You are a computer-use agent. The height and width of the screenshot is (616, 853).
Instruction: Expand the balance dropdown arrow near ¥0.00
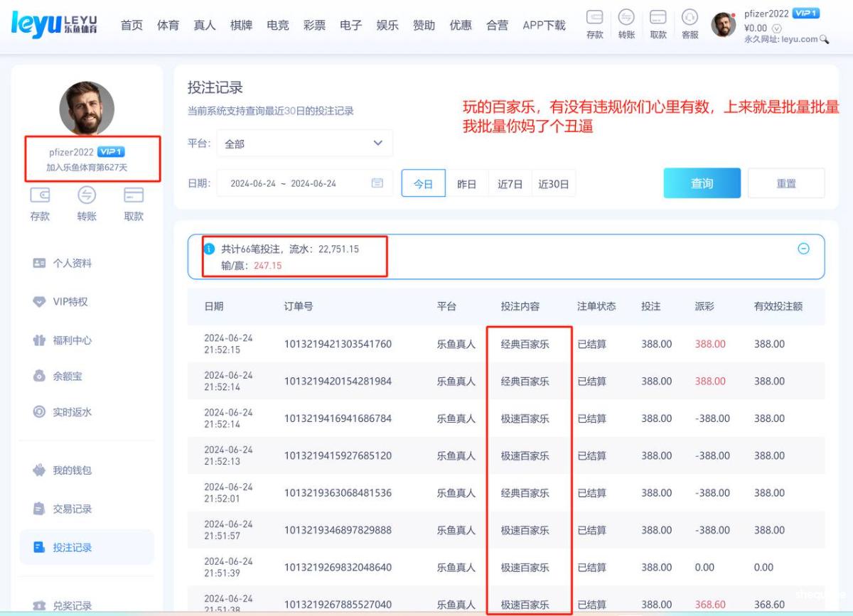pyautogui.click(x=776, y=28)
